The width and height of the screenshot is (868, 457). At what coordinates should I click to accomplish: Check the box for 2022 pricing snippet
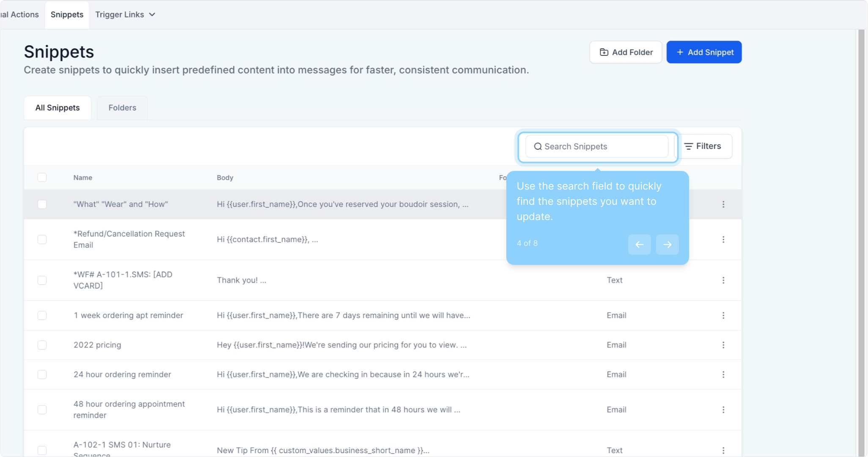42,345
